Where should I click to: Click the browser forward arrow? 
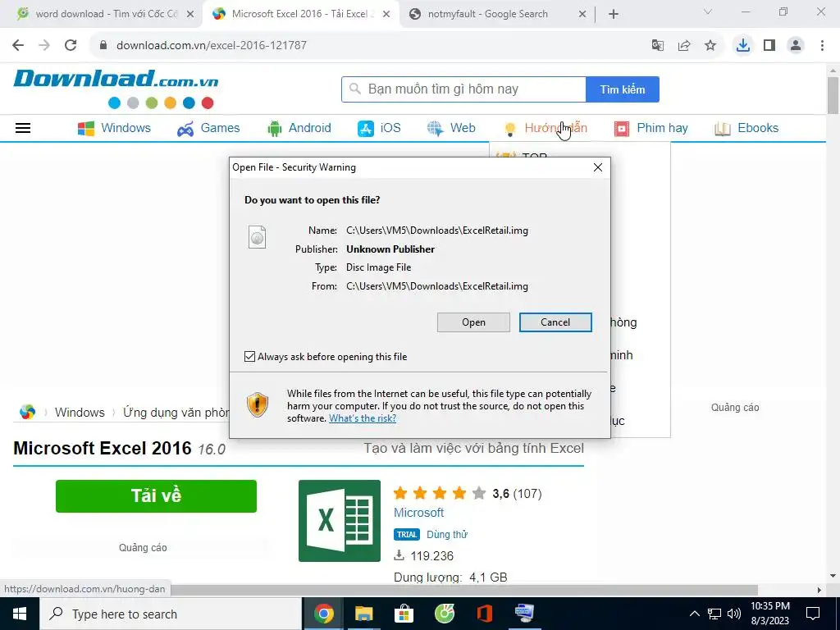[x=44, y=46]
